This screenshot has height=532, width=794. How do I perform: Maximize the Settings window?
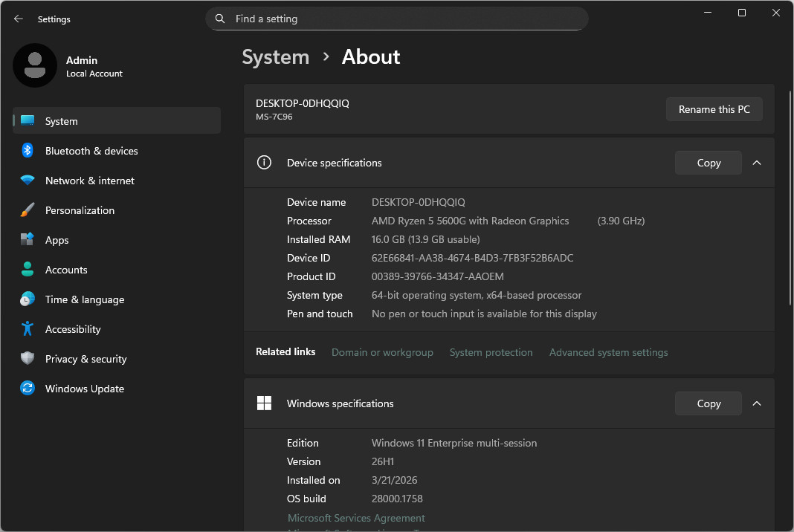pyautogui.click(x=741, y=13)
